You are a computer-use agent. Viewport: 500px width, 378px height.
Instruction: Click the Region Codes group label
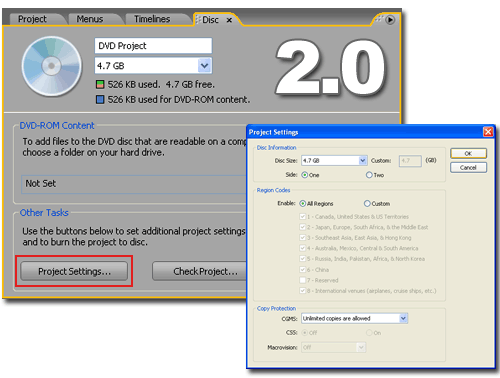pyautogui.click(x=273, y=190)
